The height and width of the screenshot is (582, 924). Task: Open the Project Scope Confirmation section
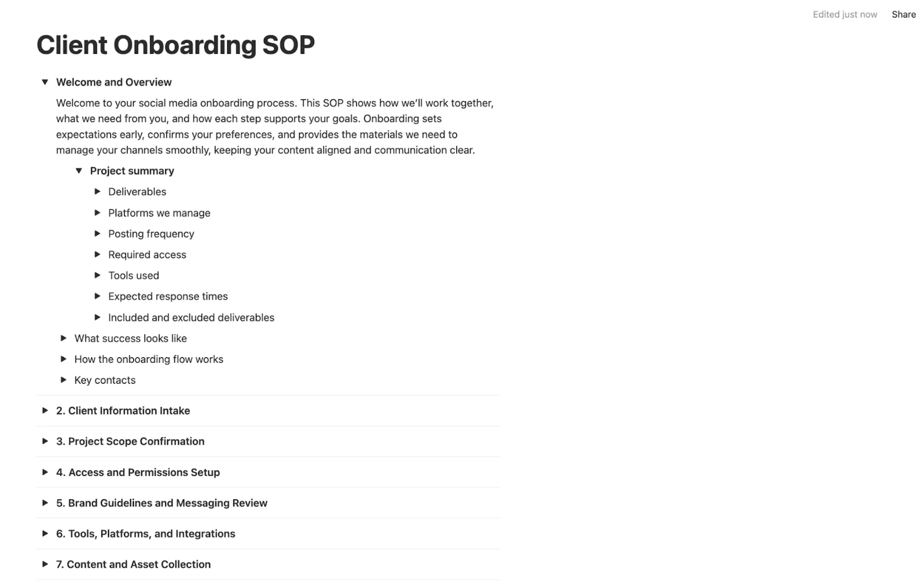[45, 441]
